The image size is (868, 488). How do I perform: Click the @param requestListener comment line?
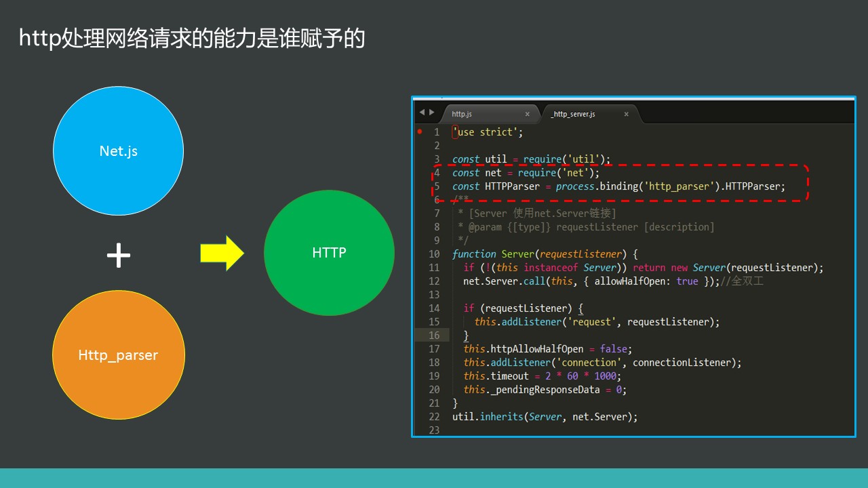[586, 227]
